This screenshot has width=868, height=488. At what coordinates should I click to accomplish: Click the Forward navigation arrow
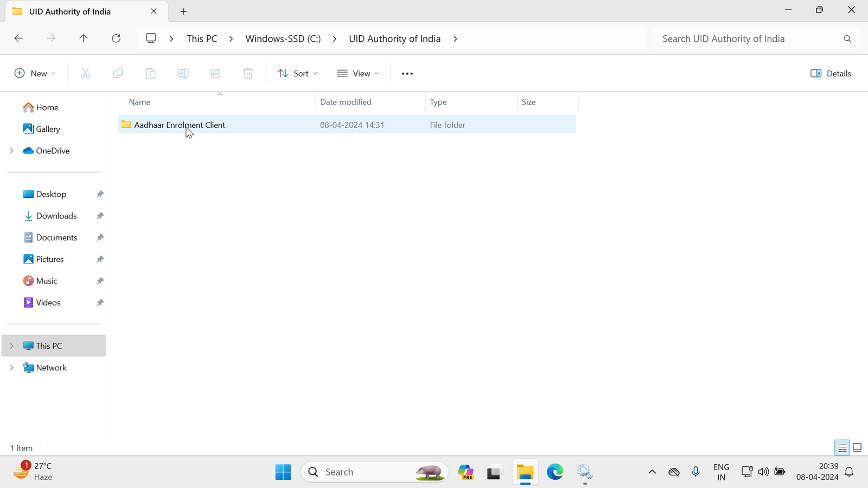point(51,38)
